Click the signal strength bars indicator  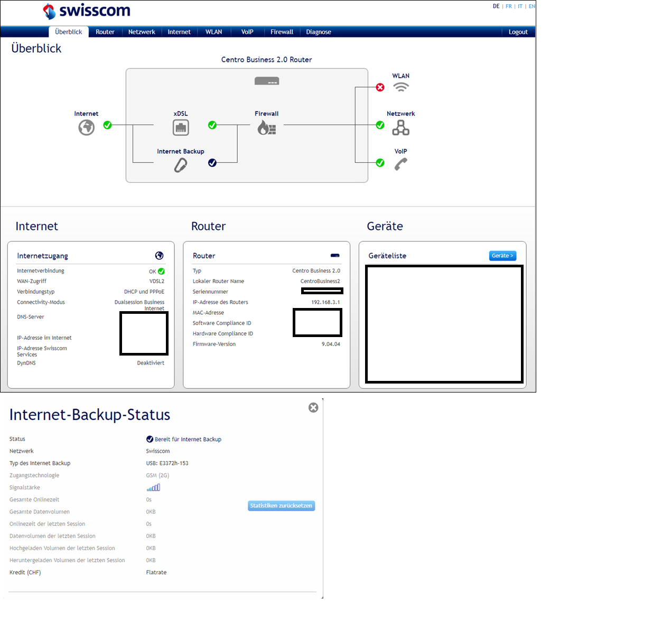(153, 488)
